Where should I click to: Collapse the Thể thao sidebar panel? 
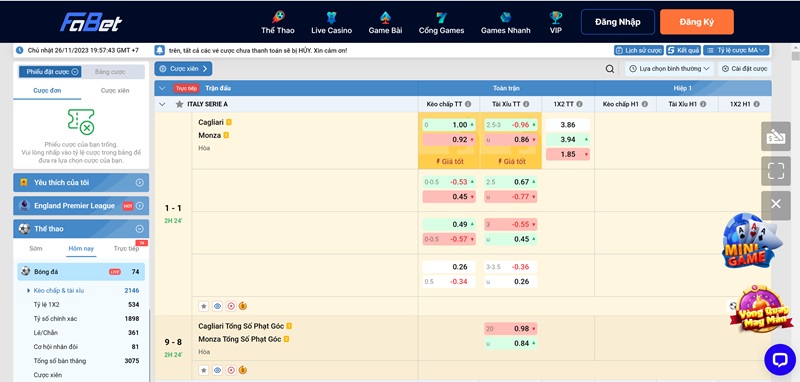[81, 229]
